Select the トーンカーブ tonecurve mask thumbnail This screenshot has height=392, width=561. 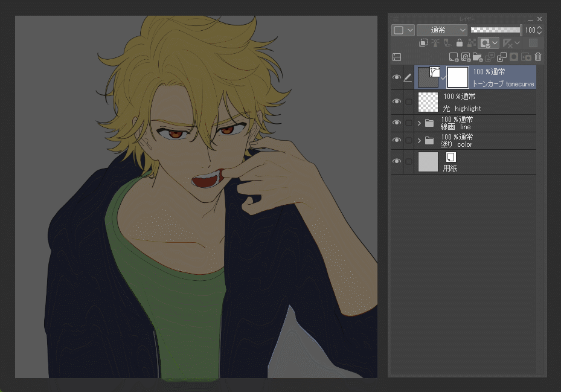458,77
